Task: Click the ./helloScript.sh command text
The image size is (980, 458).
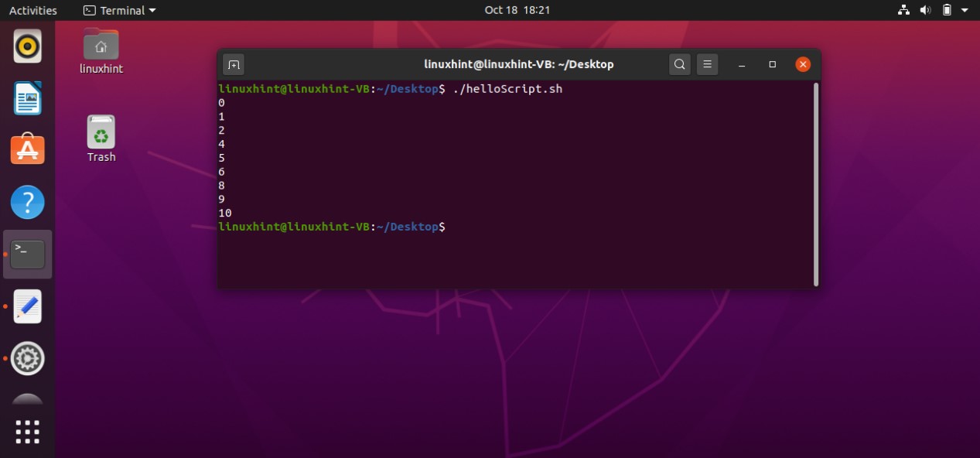Action: (x=506, y=89)
